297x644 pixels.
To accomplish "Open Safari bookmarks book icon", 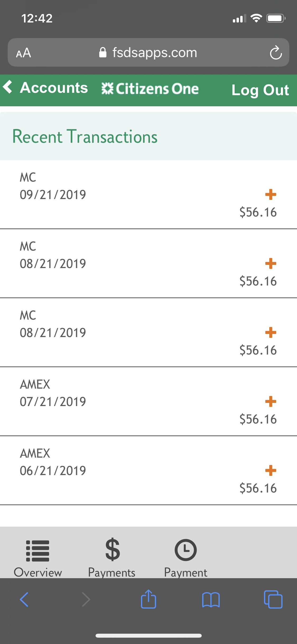I will click(211, 599).
